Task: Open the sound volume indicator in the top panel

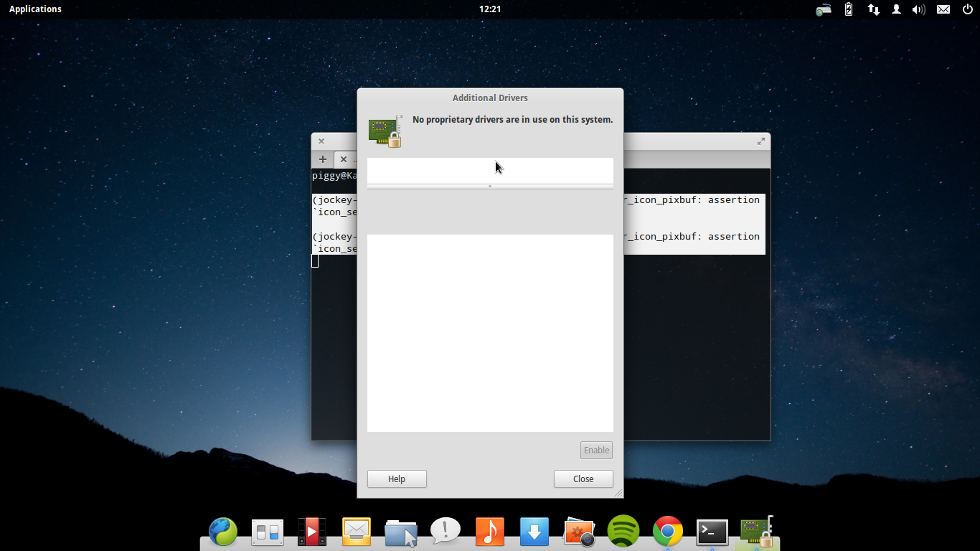Action: point(918,9)
